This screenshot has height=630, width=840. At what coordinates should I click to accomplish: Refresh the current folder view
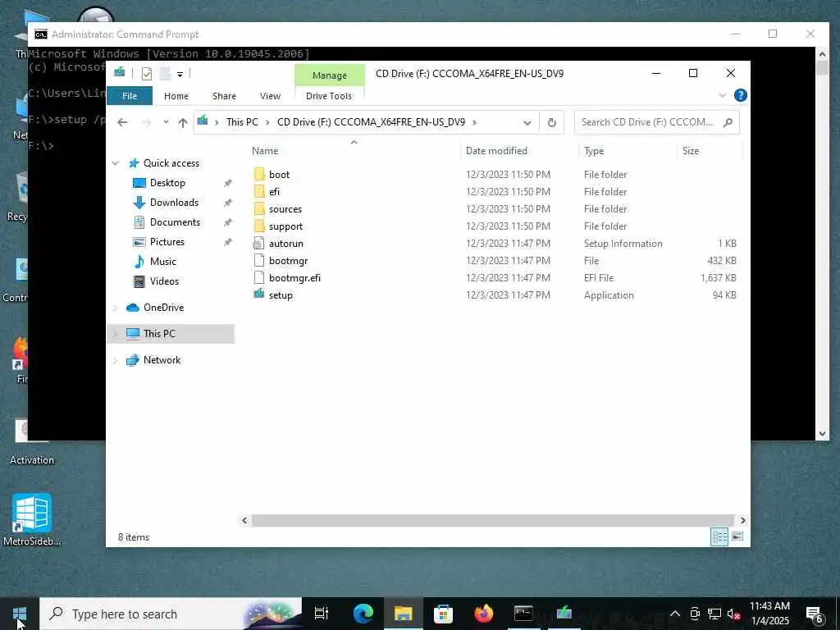pyautogui.click(x=552, y=123)
